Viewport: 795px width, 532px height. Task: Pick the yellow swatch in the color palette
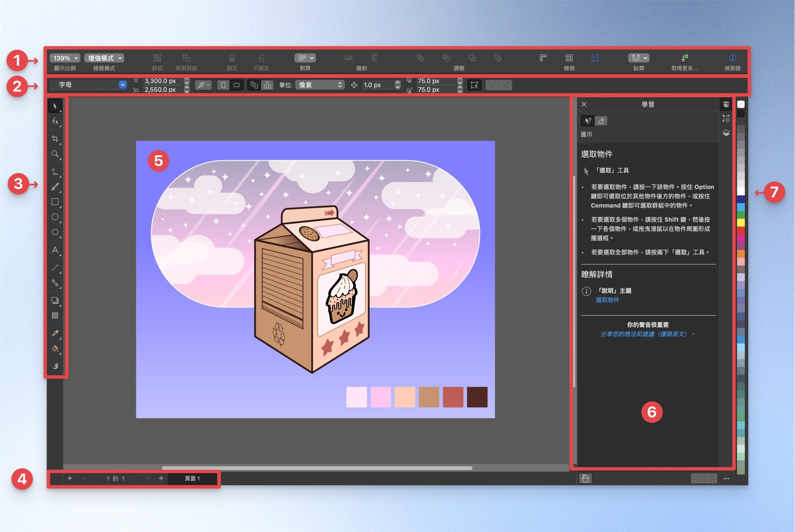pyautogui.click(x=741, y=223)
